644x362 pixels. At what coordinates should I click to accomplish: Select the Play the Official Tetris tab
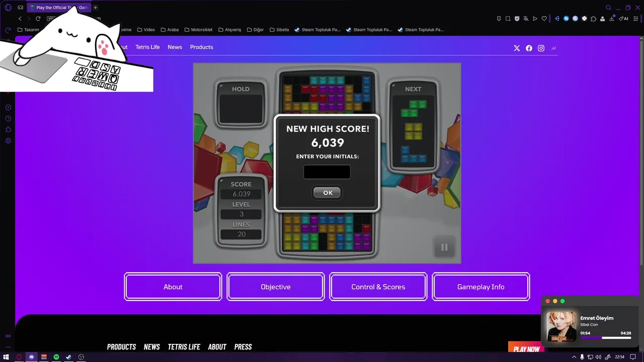pos(59,8)
